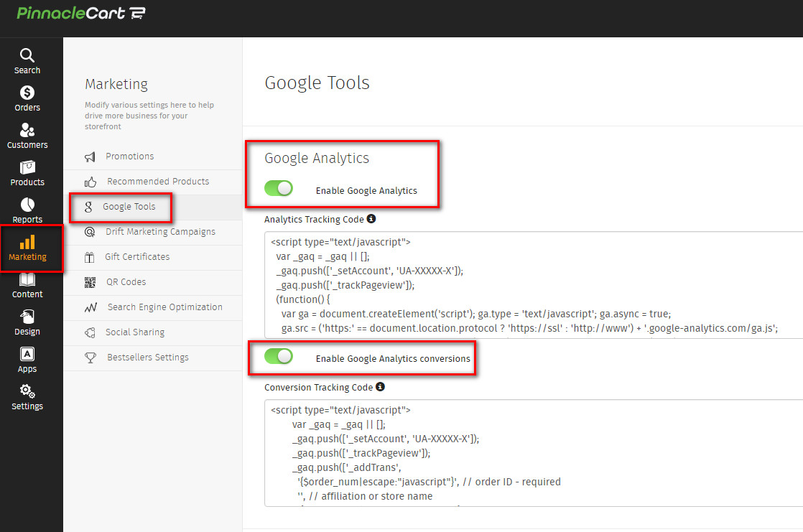This screenshot has height=532, width=803.
Task: Open Apps icon in sidebar
Action: (x=27, y=354)
